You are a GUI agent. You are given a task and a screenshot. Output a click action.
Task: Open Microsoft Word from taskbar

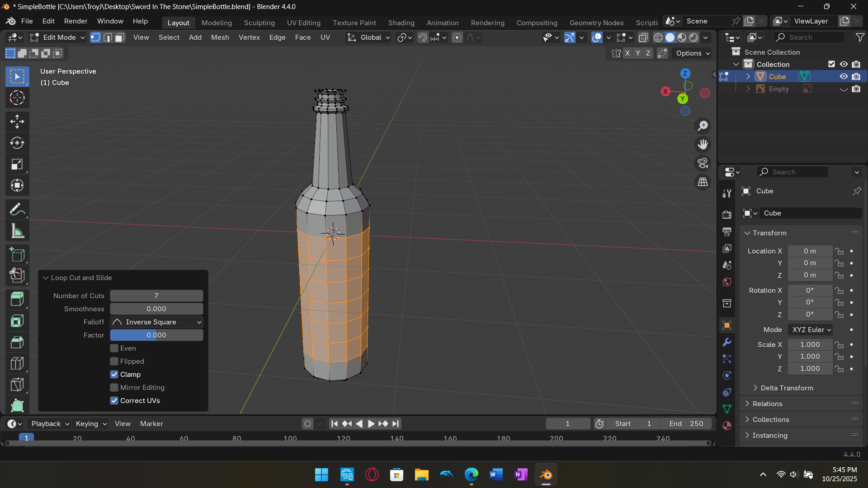click(496, 475)
